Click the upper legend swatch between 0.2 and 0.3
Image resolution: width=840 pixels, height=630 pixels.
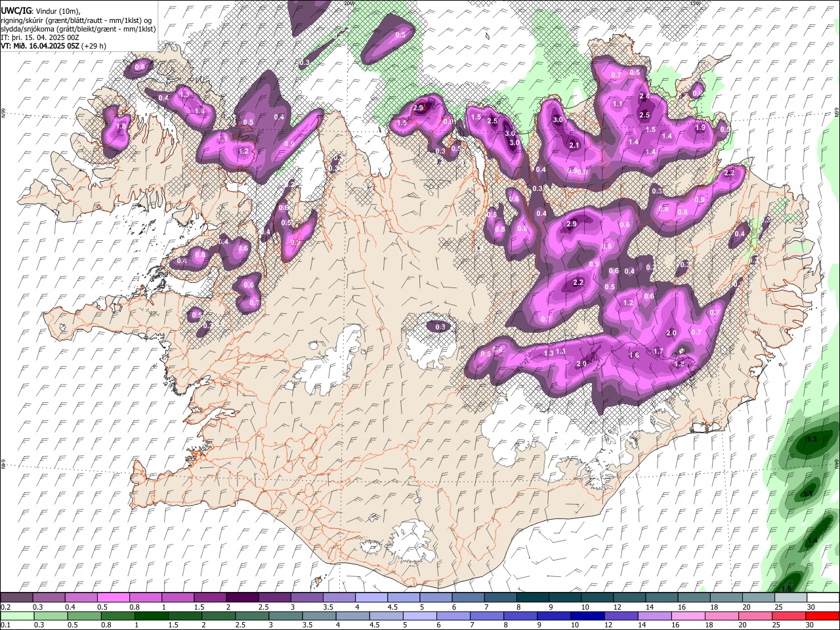pos(16,598)
